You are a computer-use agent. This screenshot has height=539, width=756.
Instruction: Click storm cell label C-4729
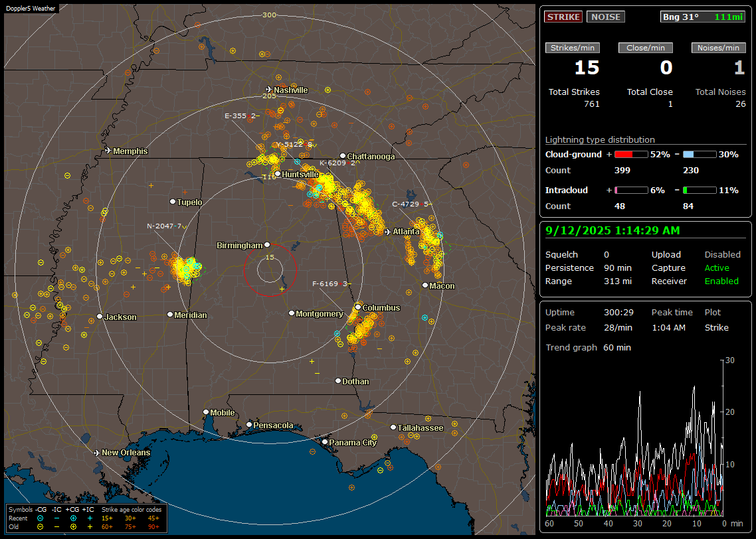(413, 204)
